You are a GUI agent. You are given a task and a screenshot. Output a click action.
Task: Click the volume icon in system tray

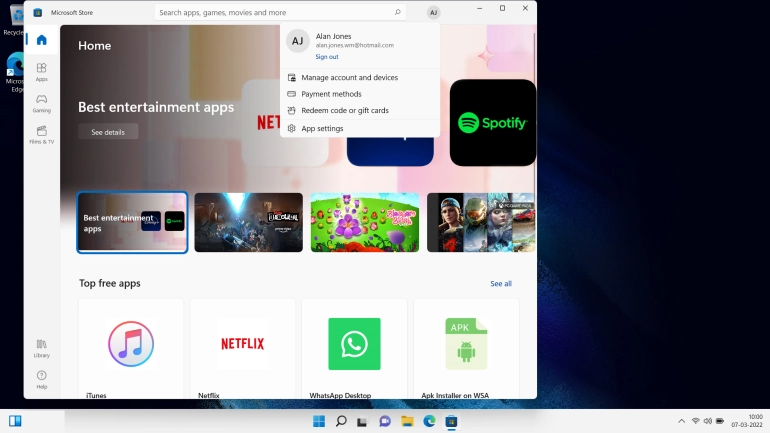click(x=708, y=421)
